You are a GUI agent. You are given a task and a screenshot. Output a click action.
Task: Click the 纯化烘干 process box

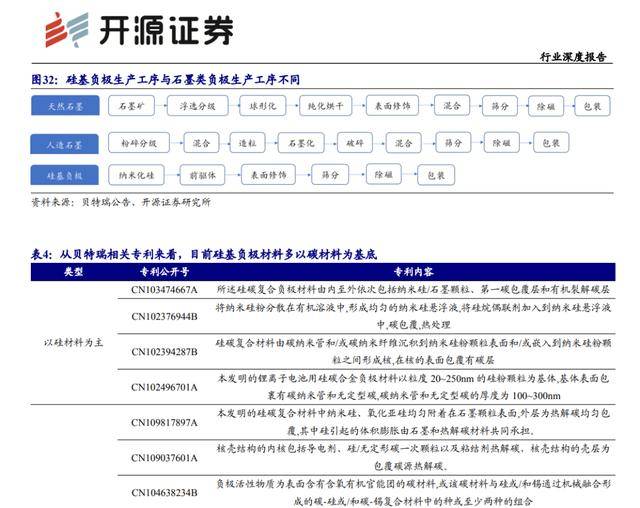click(x=325, y=104)
